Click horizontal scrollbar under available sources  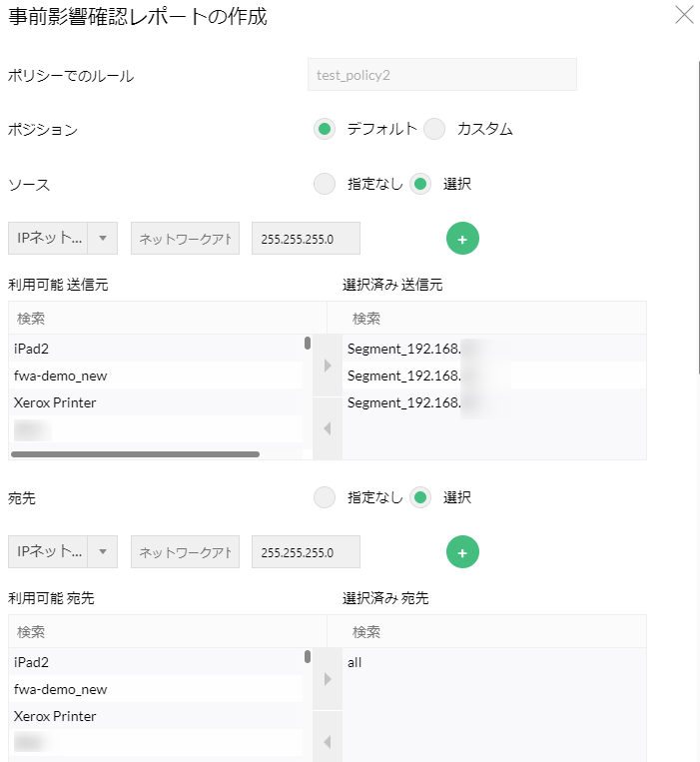click(x=135, y=454)
